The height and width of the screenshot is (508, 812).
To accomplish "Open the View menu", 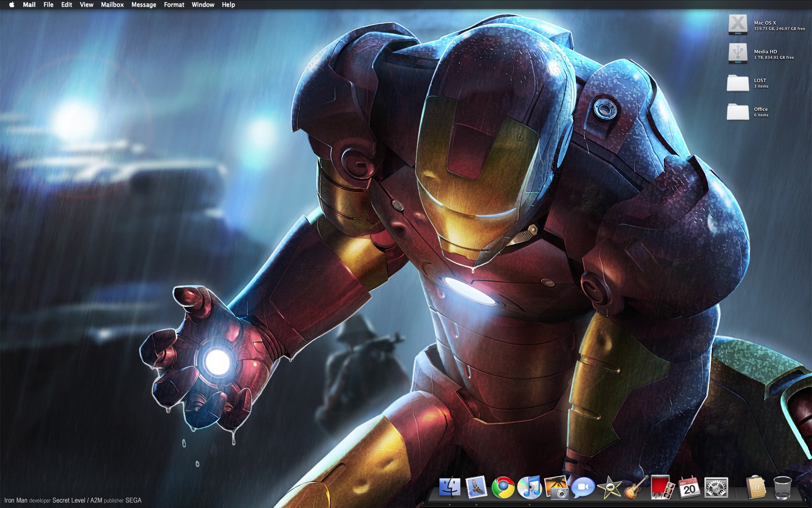I will click(86, 5).
